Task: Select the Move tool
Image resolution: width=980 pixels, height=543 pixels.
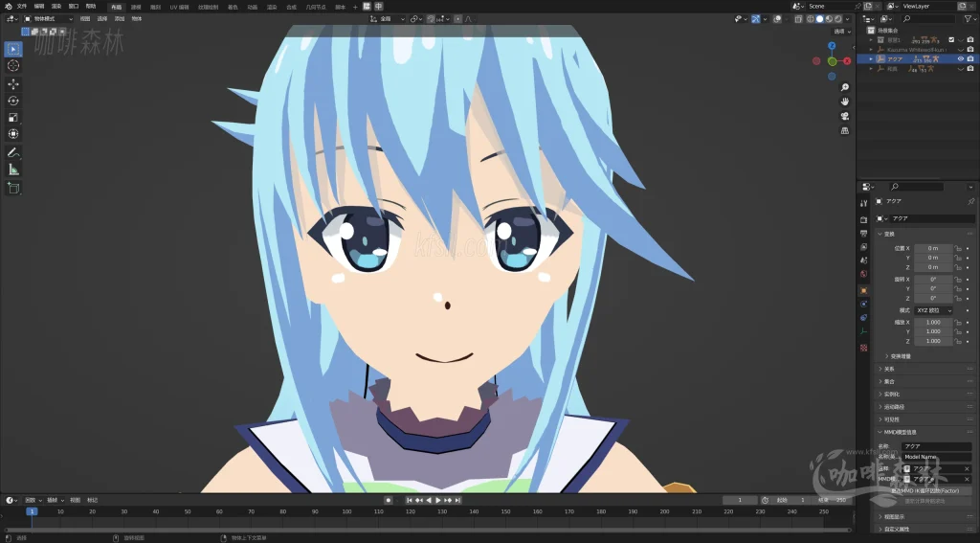Action: (13, 84)
